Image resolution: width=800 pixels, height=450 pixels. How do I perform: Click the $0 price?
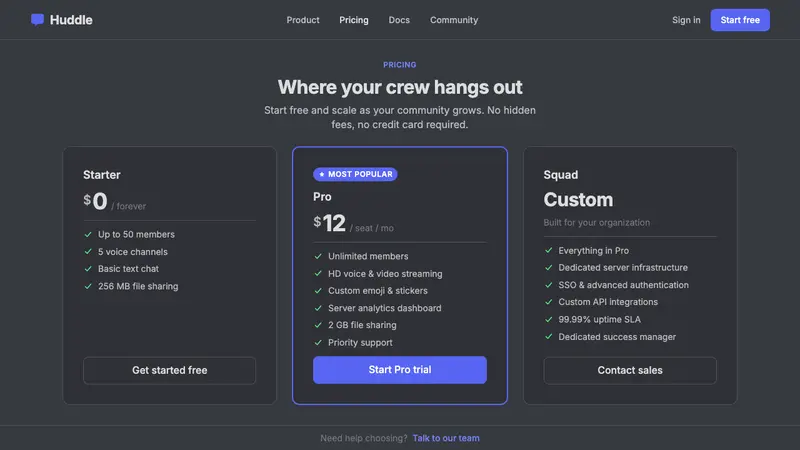(x=95, y=201)
